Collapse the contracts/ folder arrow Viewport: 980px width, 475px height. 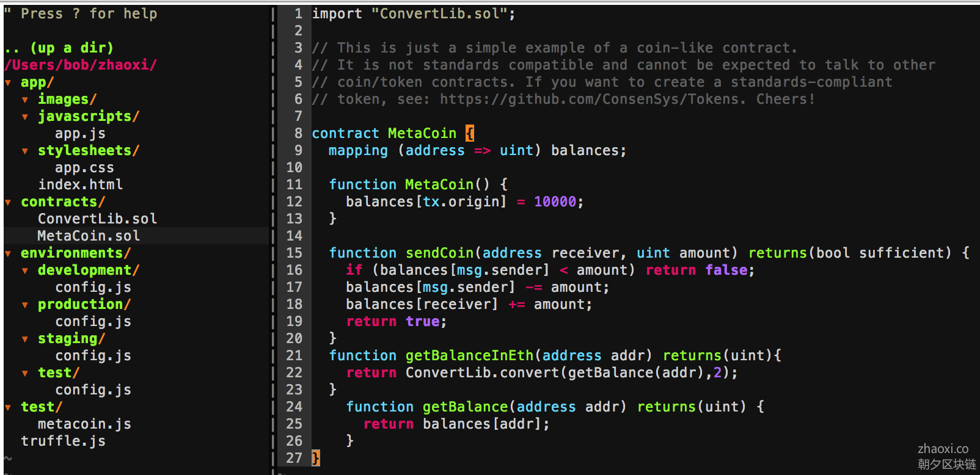pos(8,202)
